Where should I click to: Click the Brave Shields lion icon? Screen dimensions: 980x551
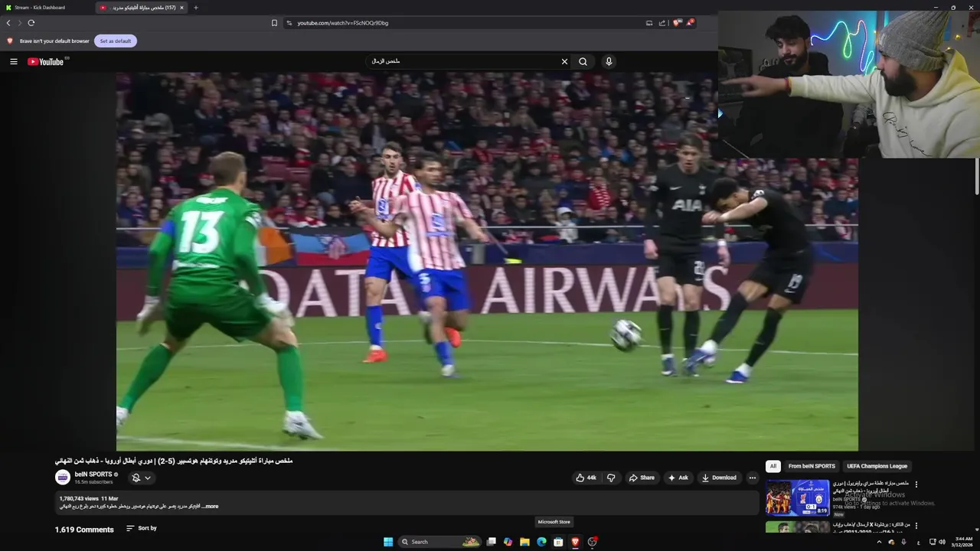tap(676, 23)
